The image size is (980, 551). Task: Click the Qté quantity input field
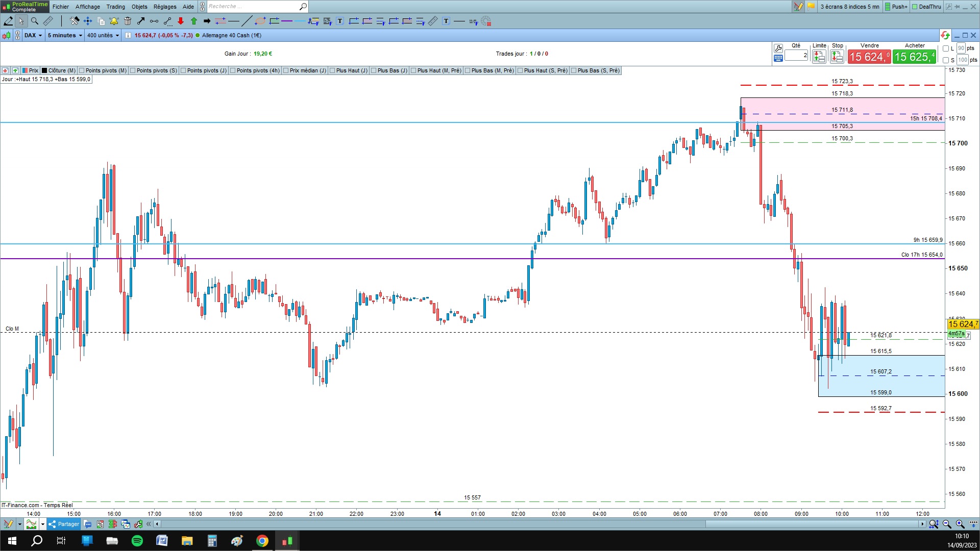[x=796, y=55]
